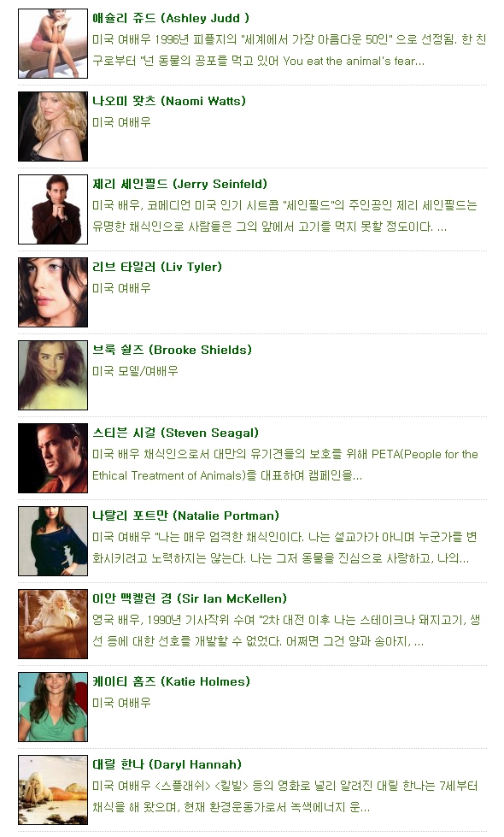The image size is (504, 837).
Task: Open the Jerry Seinfeld title link
Action: tap(179, 184)
